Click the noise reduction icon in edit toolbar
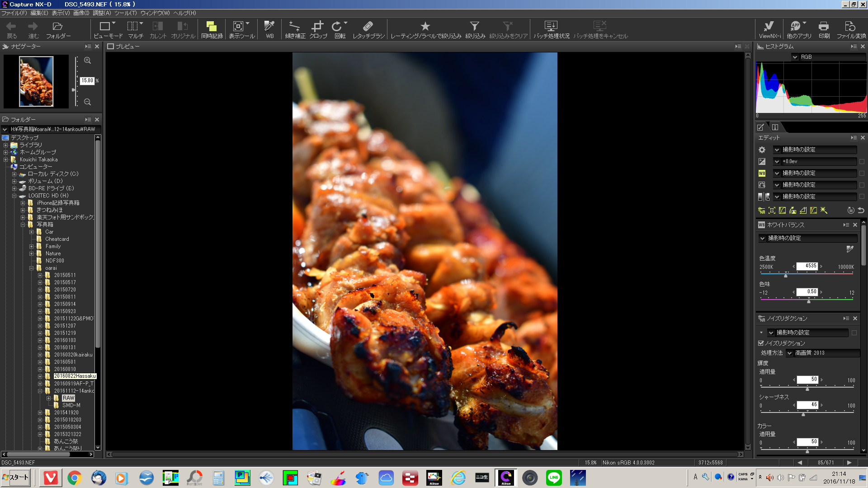 click(762, 211)
